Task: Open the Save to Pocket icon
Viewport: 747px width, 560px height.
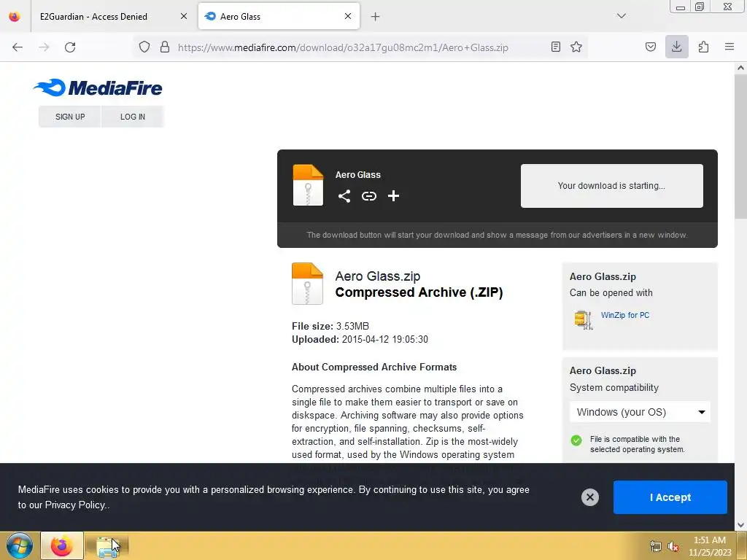Action: click(x=651, y=47)
